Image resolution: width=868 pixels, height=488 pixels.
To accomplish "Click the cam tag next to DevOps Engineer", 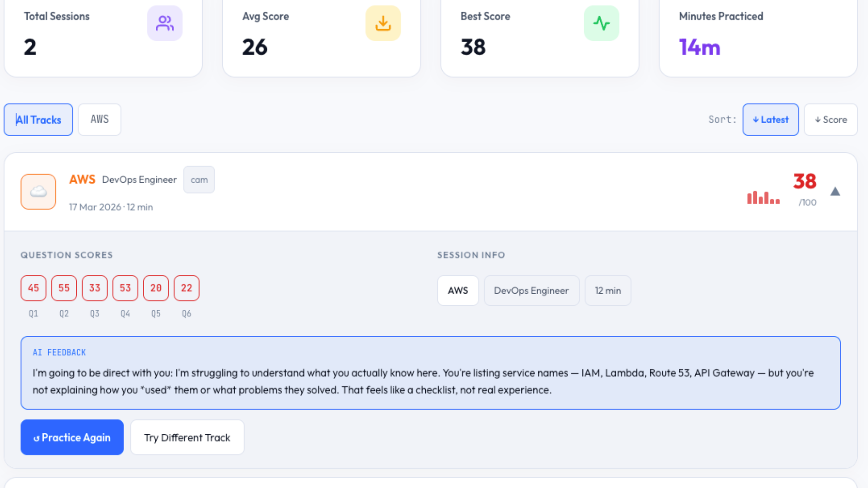I will click(x=199, y=180).
